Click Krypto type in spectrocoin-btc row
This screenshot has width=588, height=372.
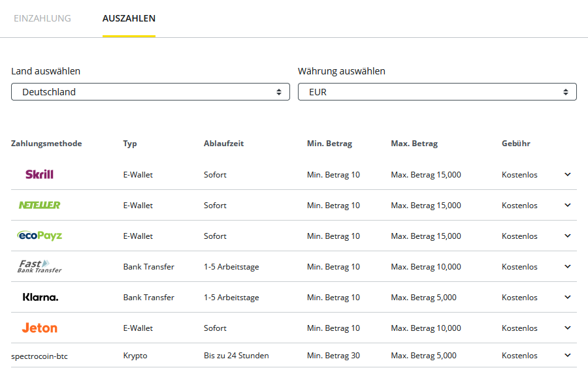point(135,356)
